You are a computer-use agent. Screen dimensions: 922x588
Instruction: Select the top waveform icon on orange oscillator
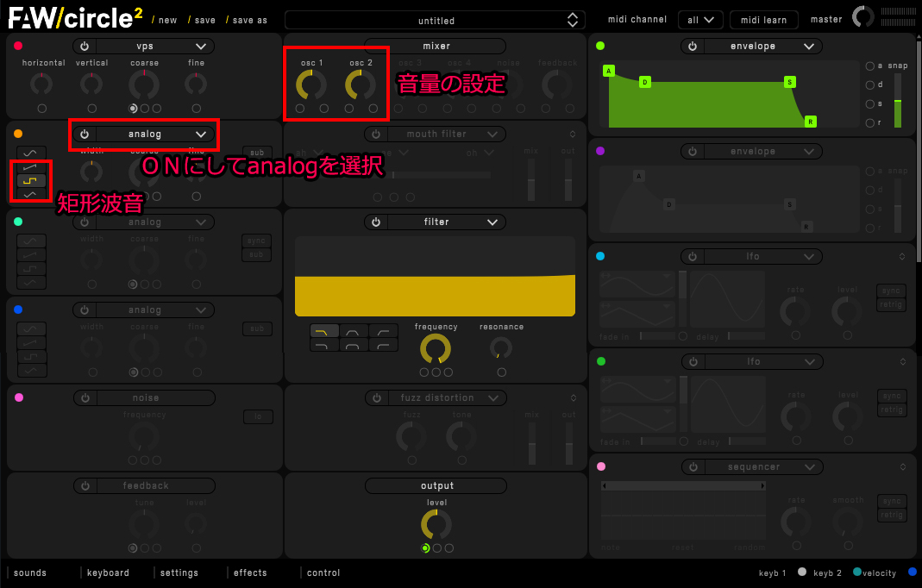(x=31, y=153)
